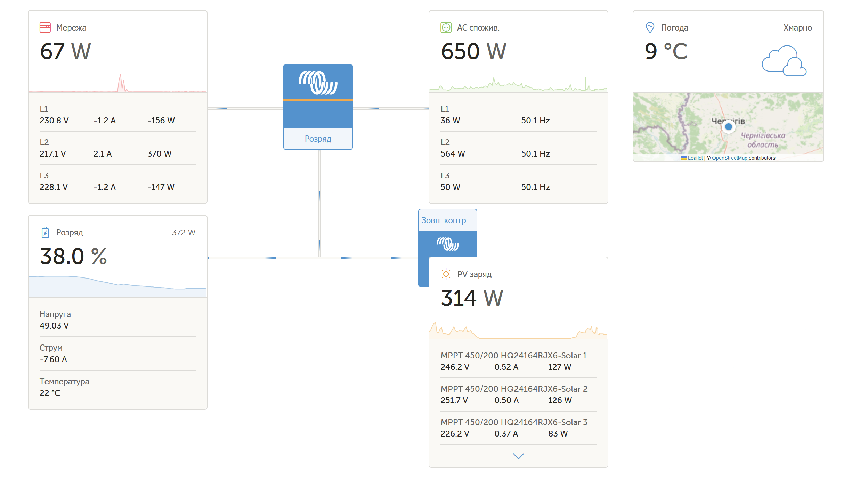868x490 pixels.
Task: Click the battery temperature 22 °C
Action: [50, 393]
